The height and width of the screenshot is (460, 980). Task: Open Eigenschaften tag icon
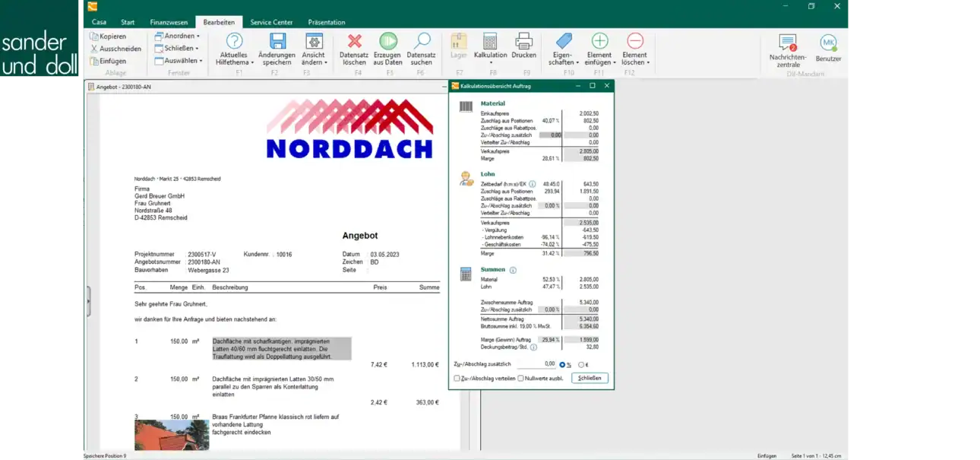coord(563,41)
